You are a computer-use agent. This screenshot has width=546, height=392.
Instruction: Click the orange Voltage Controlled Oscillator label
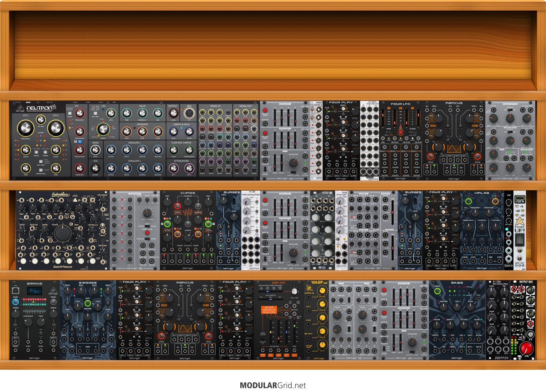(269, 310)
